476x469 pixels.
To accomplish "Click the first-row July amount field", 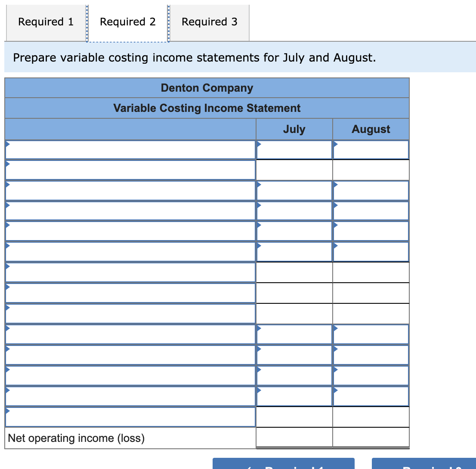I will pyautogui.click(x=294, y=150).
